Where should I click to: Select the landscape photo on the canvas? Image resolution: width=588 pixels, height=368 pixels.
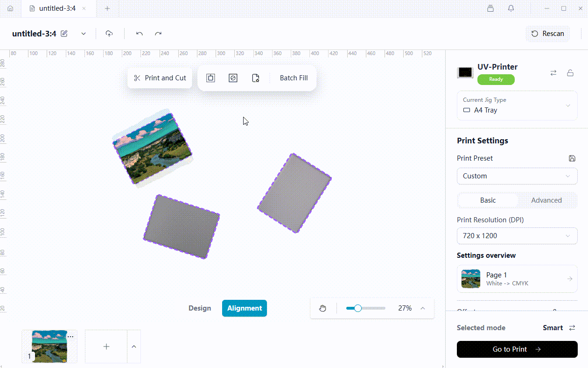tap(152, 149)
